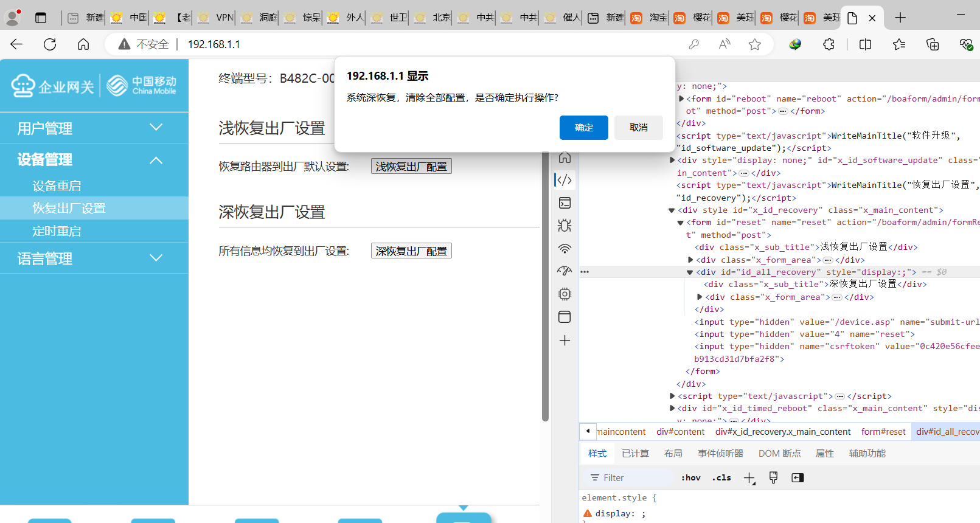Toggle the computed styles sidebar icon

click(x=798, y=478)
